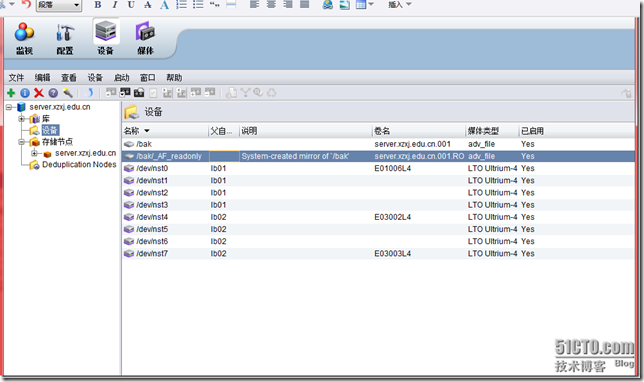Click the align right icon
This screenshot has height=382, width=644.
click(288, 5)
